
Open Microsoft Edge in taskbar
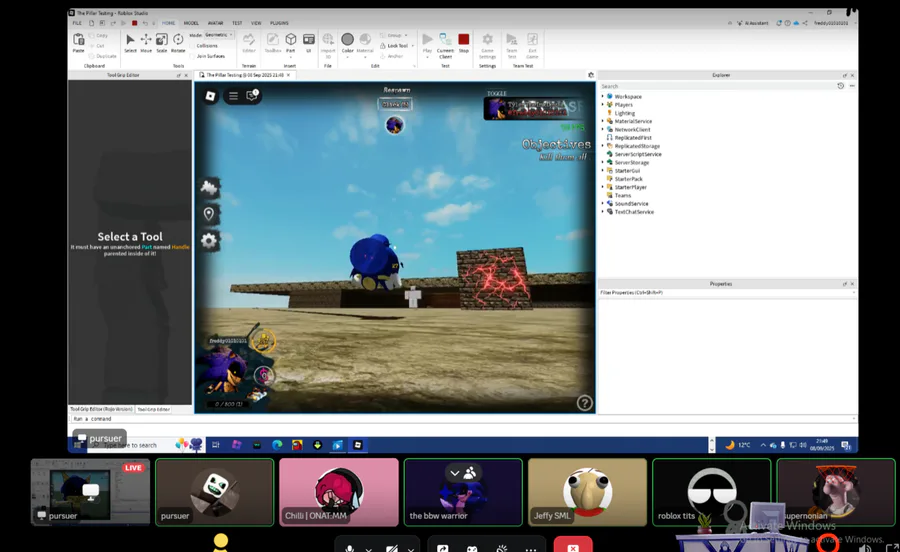[277, 445]
